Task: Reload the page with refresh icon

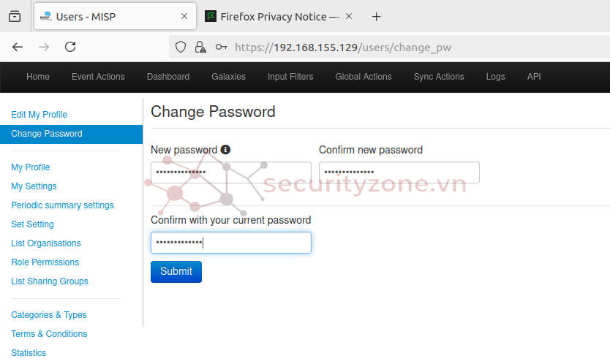Action: [70, 47]
